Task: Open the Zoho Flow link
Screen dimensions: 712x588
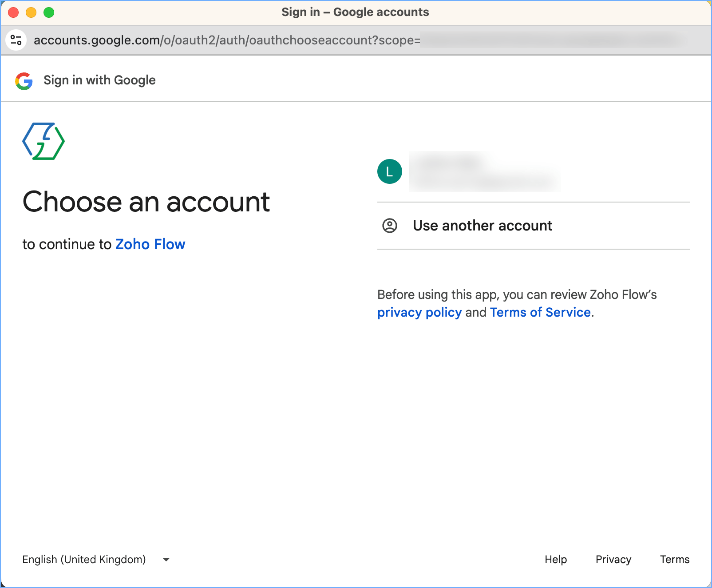Action: pyautogui.click(x=150, y=244)
